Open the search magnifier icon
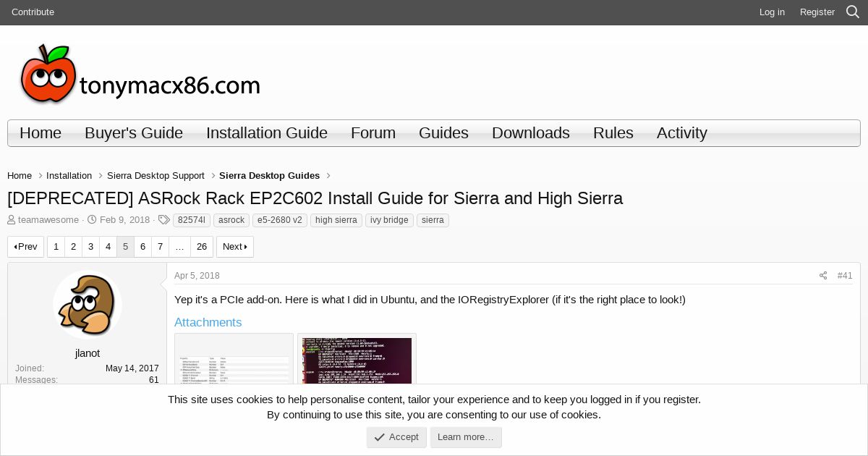 coord(853,12)
